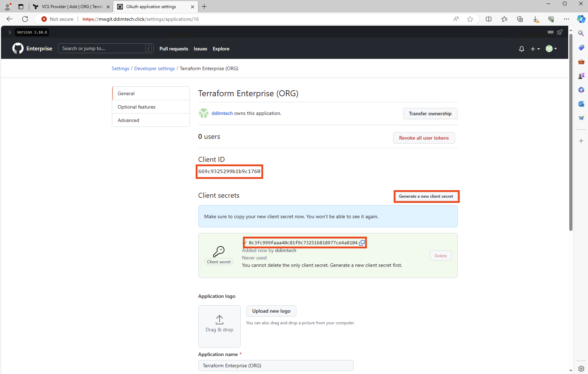Image resolution: width=588 pixels, height=374 pixels.
Task: Open the sidebar Microsoft 365 icon
Action: tap(581, 90)
